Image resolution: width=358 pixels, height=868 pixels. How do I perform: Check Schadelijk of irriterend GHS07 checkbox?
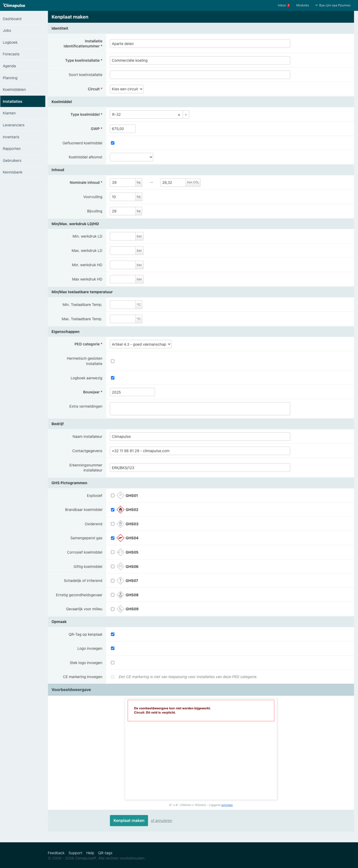113,581
